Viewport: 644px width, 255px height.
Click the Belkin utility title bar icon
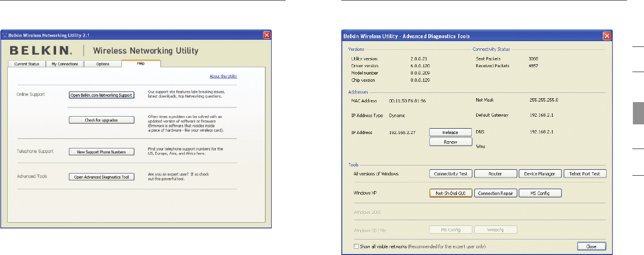click(5, 35)
